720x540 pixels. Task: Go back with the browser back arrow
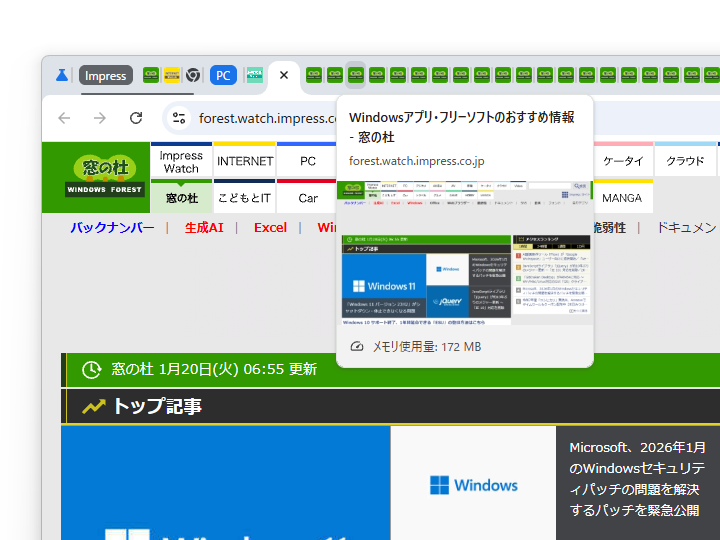(64, 118)
